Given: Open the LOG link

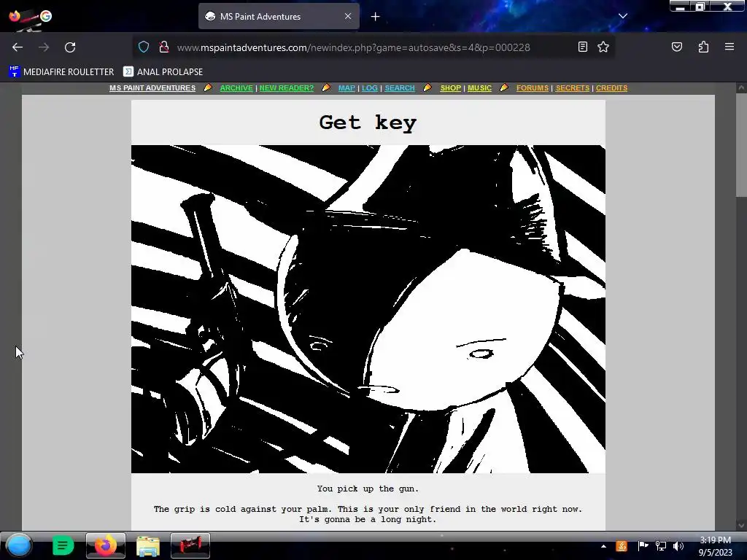Looking at the screenshot, I should 370,88.
